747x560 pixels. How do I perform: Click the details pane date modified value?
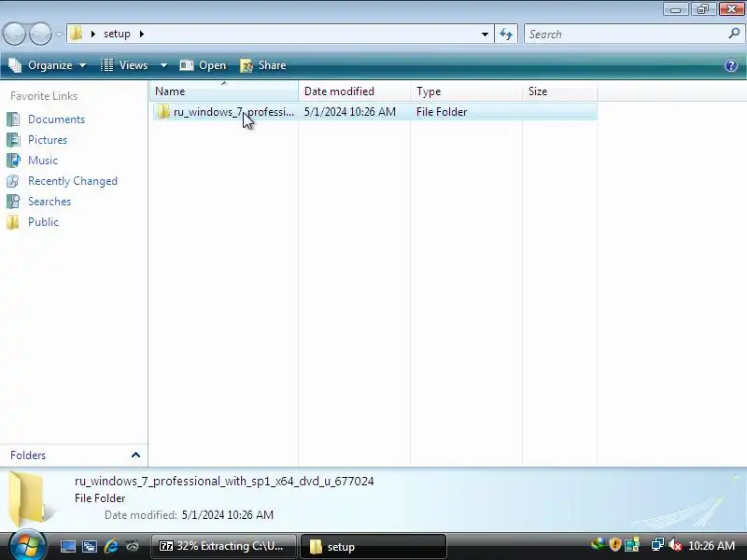coord(228,515)
